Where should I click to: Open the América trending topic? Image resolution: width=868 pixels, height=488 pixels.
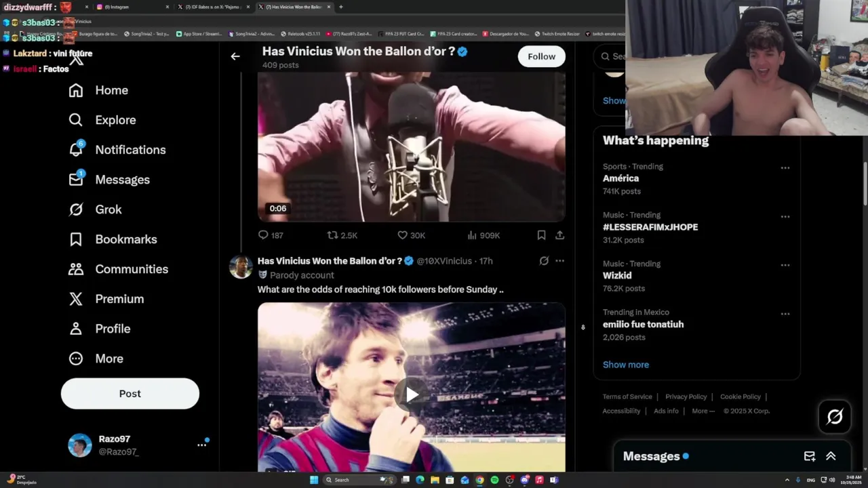pos(621,178)
